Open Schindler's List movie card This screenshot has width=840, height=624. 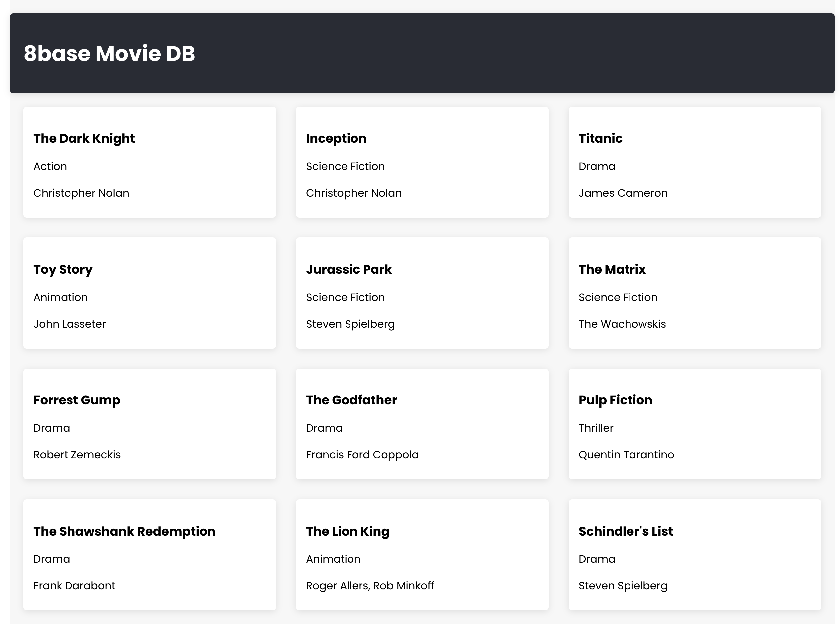tap(695, 554)
